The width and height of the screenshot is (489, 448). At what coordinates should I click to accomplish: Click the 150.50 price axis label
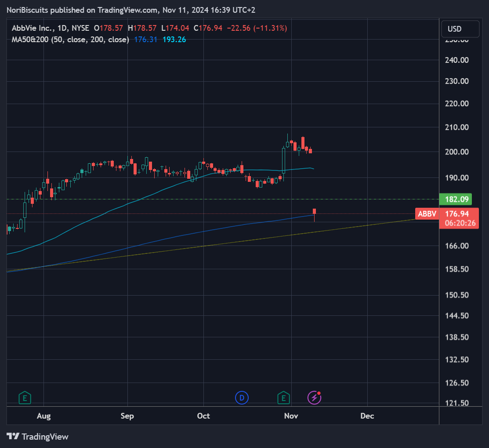click(457, 295)
